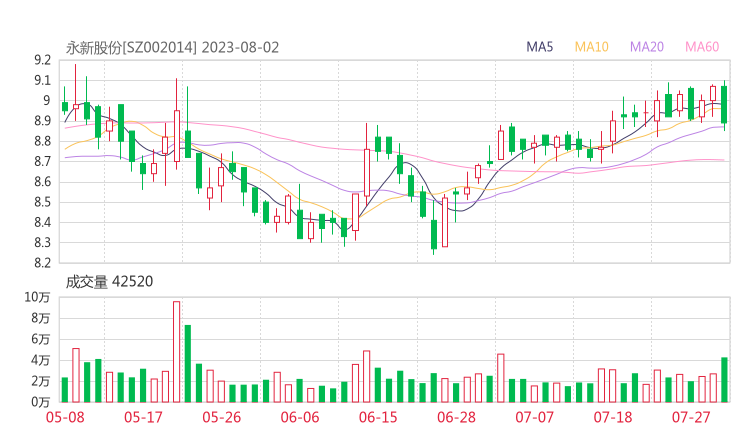Click the MA60 legend label
This screenshot has width=740, height=440.
702,47
